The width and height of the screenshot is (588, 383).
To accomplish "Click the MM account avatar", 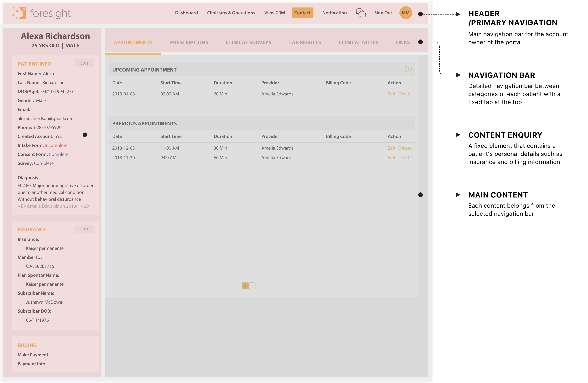I will pyautogui.click(x=405, y=13).
